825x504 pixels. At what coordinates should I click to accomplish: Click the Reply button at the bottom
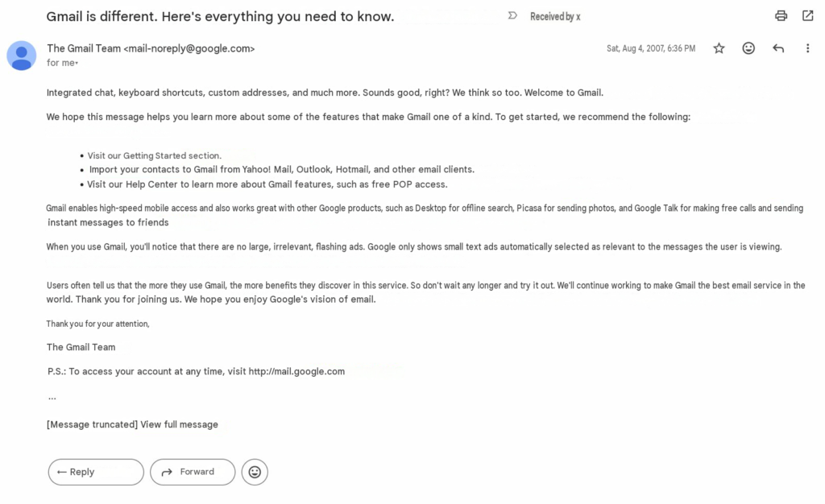(96, 472)
